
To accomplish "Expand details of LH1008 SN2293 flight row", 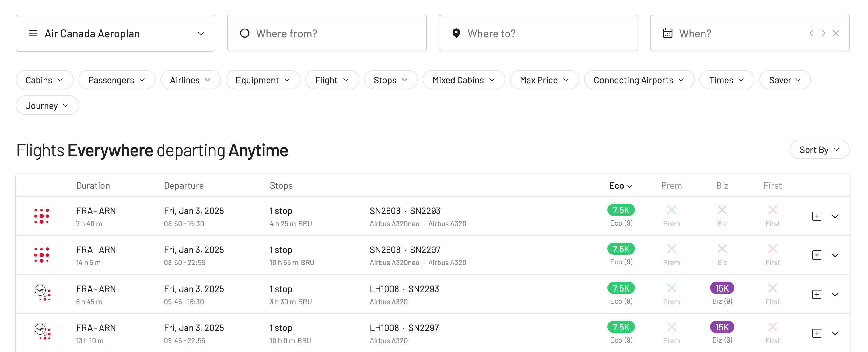I will coord(835,294).
